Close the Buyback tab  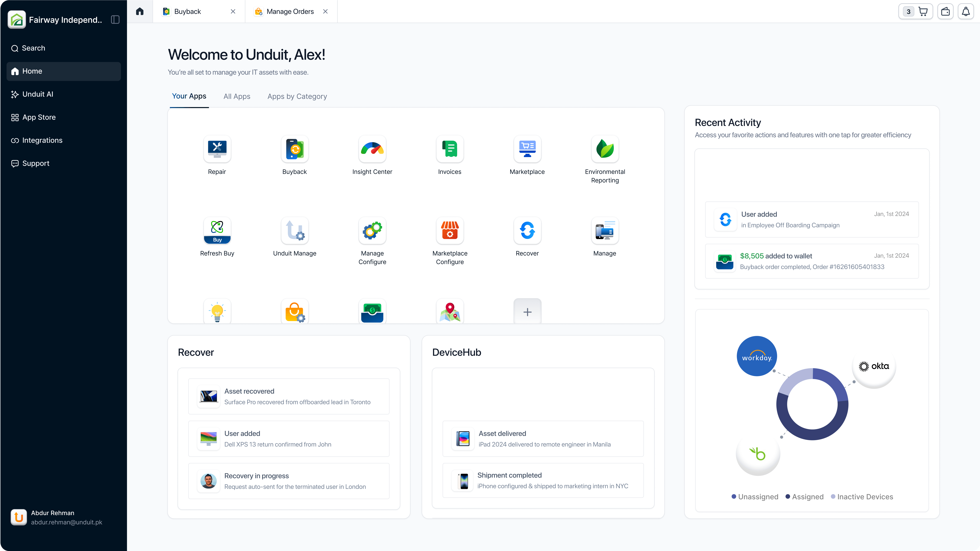tap(233, 11)
